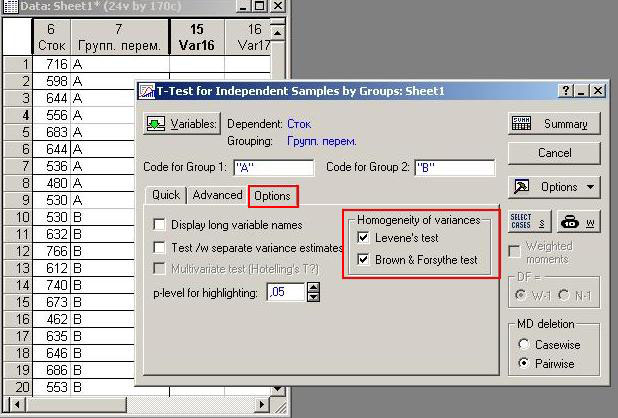Select the Casewise MD deletion radio button
Viewport: 618px width, 418px height.
pos(523,345)
